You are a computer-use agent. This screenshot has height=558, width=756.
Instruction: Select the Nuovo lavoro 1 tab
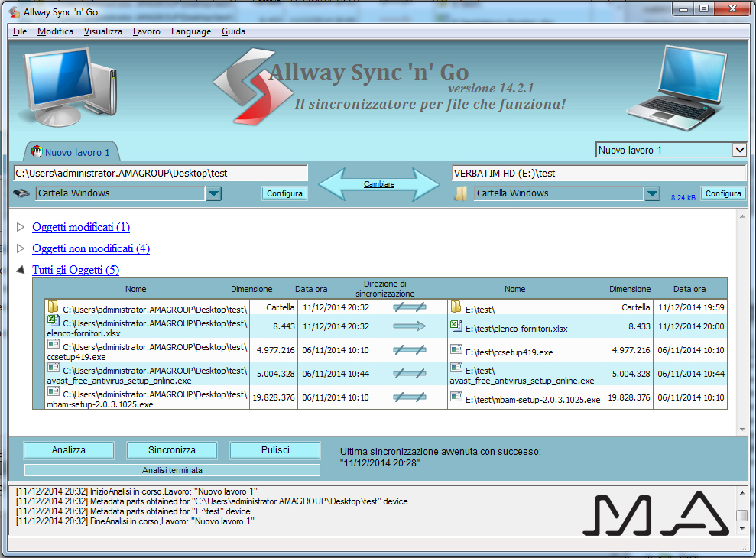(71, 152)
